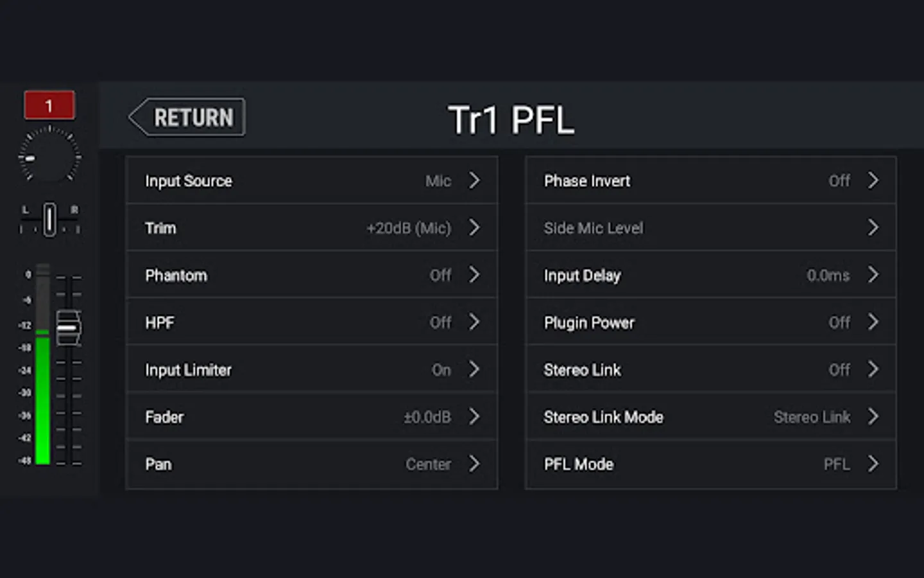Toggle Phantom power Off value
Image resolution: width=924 pixels, height=578 pixels.
pyautogui.click(x=440, y=276)
